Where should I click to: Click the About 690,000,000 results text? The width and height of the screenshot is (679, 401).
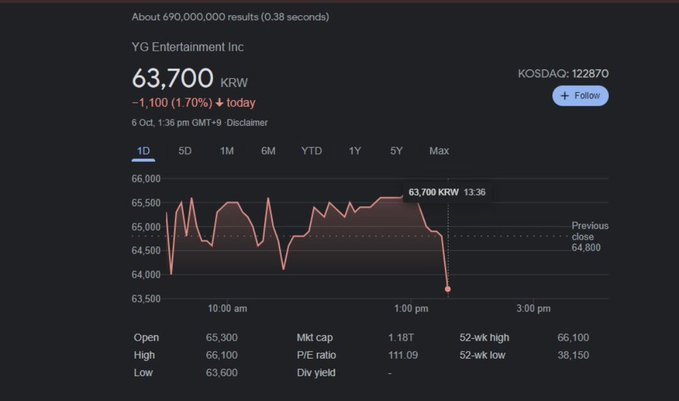[x=230, y=17]
